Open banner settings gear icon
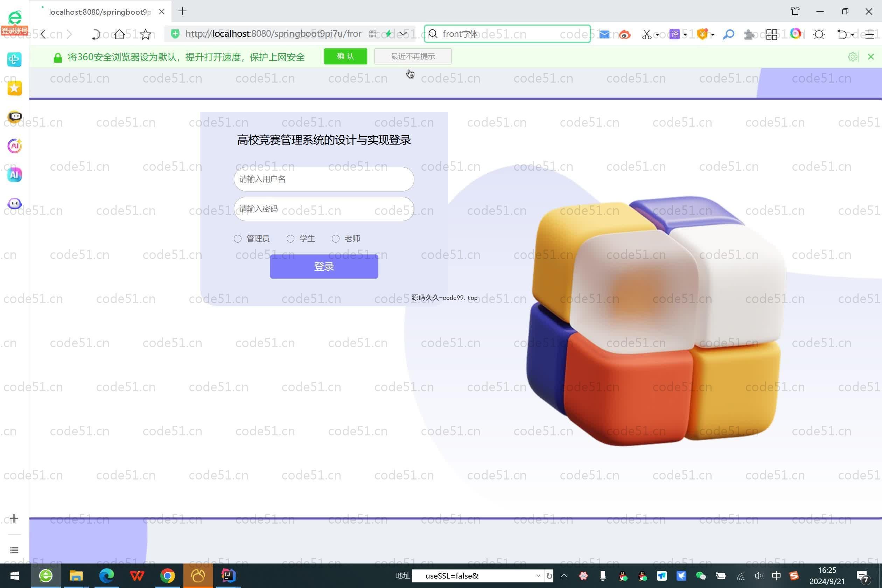Image resolution: width=882 pixels, height=588 pixels. [853, 57]
